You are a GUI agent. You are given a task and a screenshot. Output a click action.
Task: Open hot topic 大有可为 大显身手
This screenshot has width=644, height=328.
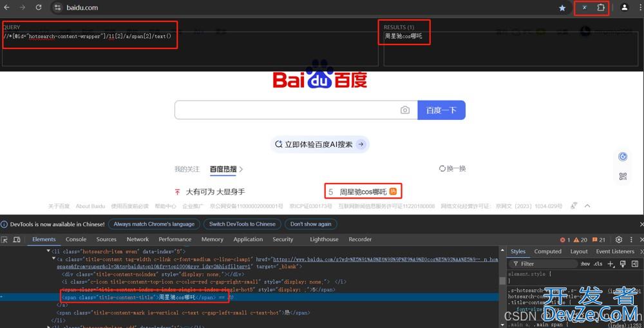tap(215, 191)
